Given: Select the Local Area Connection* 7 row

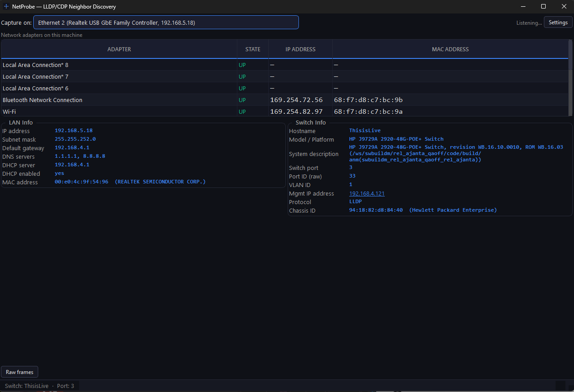Looking at the screenshot, I should pos(285,76).
